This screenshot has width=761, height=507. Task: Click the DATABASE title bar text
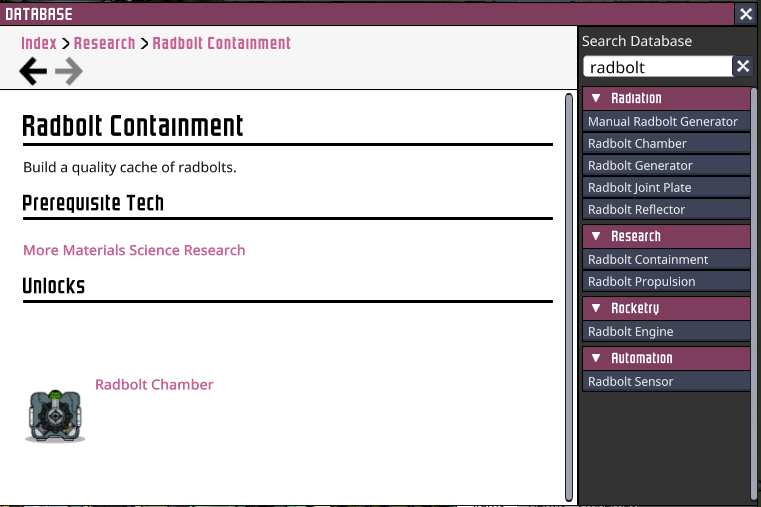[39, 15]
